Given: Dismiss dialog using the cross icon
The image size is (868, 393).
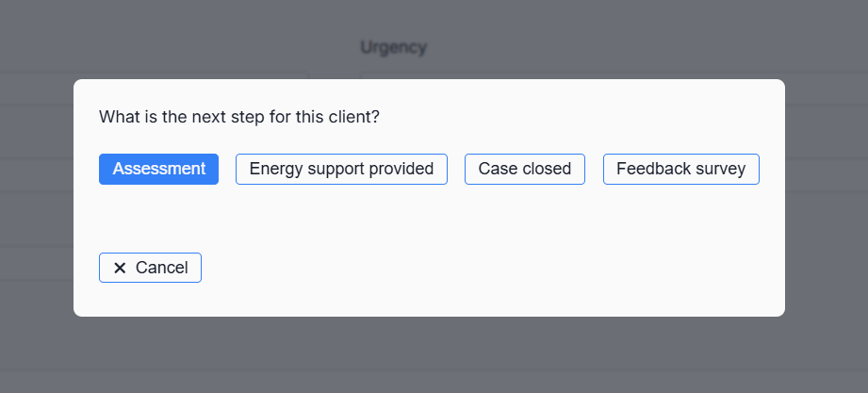Looking at the screenshot, I should 120,268.
